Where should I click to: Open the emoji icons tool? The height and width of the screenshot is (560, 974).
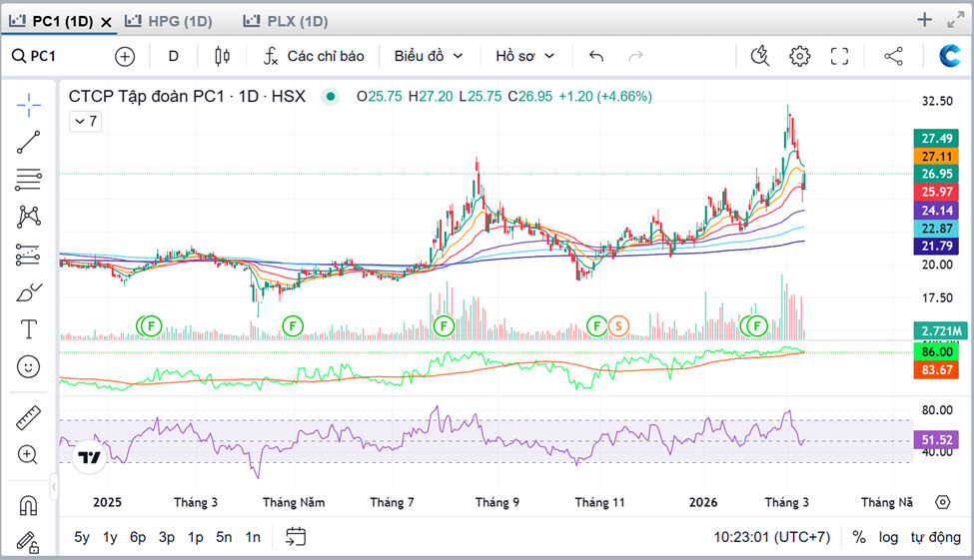pos(28,366)
